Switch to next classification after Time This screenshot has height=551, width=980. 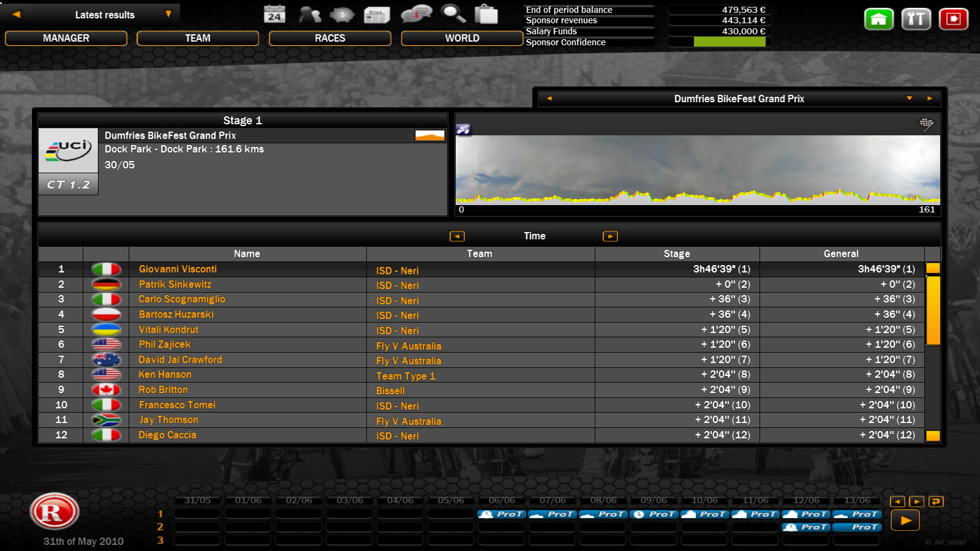610,236
